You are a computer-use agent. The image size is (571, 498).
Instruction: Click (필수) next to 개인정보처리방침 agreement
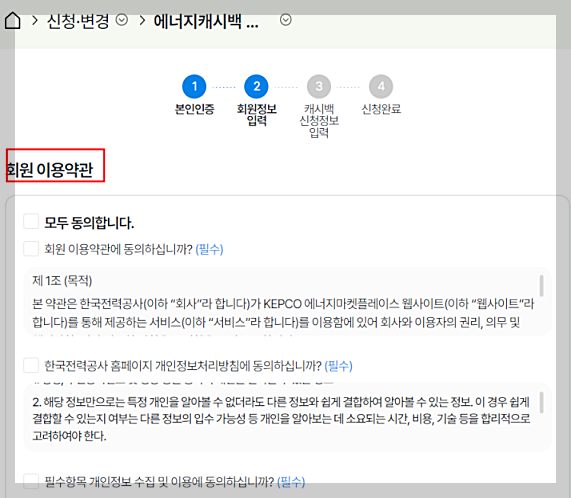pos(338,366)
